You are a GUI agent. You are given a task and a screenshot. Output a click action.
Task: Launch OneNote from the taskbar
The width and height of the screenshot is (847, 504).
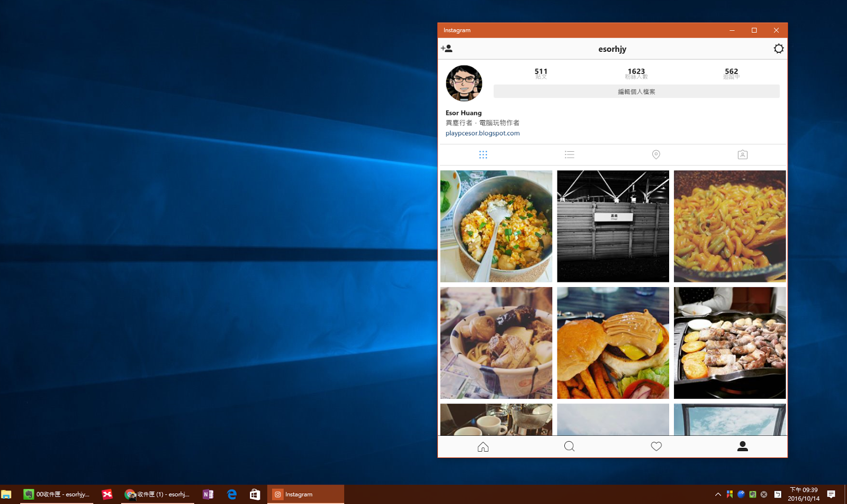[208, 494]
